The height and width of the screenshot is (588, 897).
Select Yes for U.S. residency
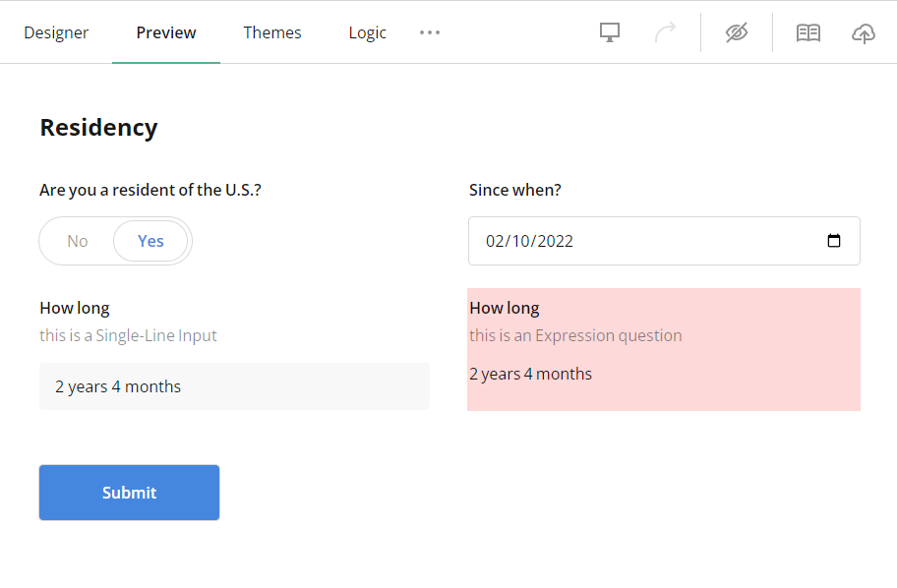pyautogui.click(x=150, y=240)
